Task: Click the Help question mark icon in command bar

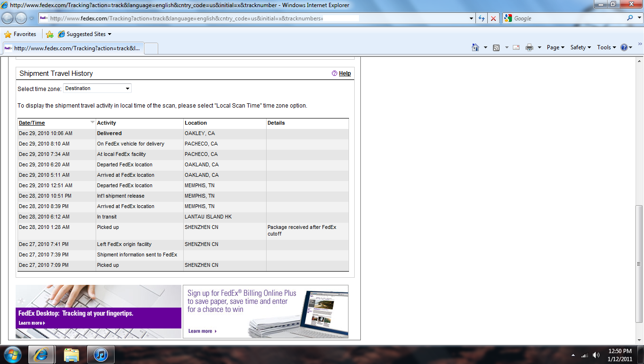Action: [x=624, y=47]
